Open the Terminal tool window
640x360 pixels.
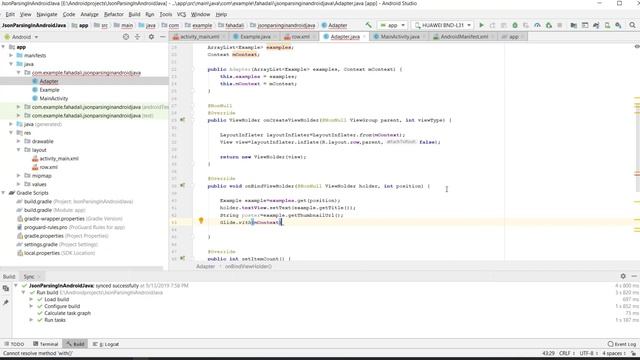click(x=46, y=344)
